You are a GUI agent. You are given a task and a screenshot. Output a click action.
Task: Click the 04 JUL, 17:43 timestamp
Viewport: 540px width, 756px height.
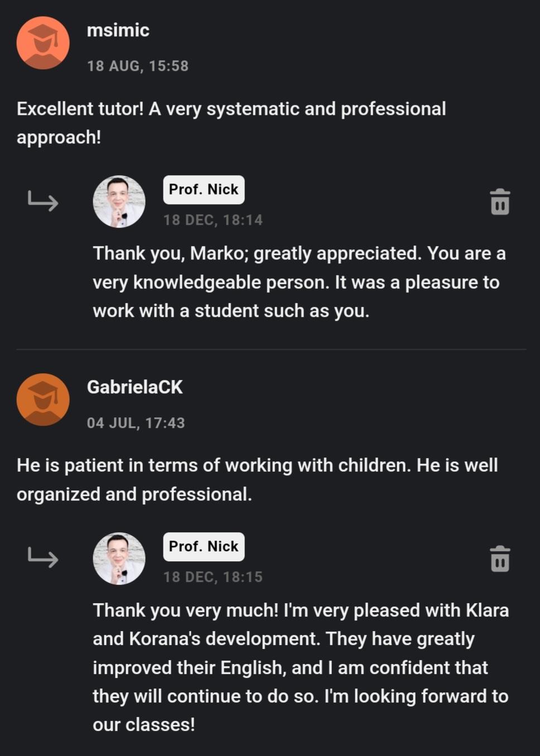136,423
